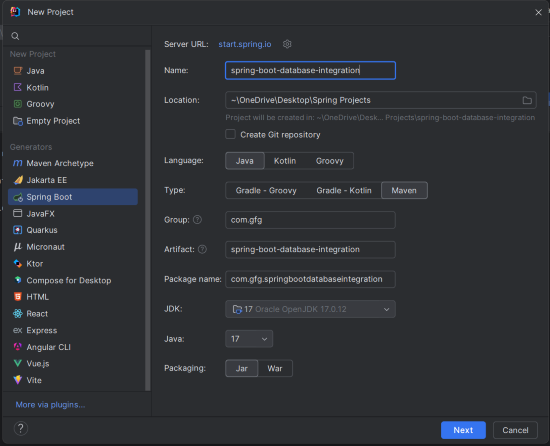Click the Cancel button
Viewport: 550px width, 446px height.
pyautogui.click(x=515, y=430)
